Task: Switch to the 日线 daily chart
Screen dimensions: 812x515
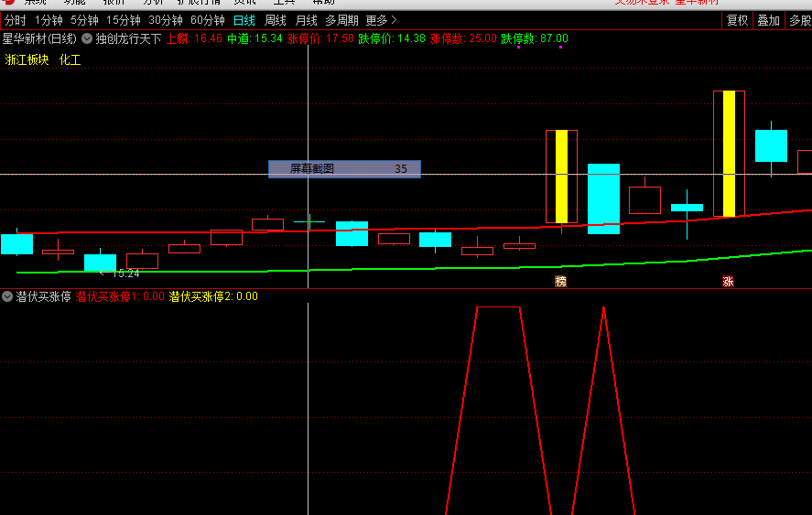Action: pyautogui.click(x=244, y=21)
